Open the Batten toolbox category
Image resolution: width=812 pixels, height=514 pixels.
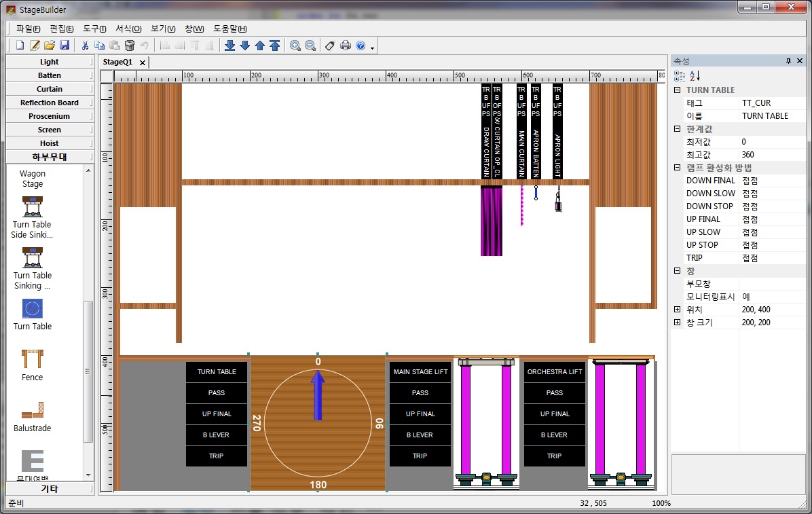(50, 75)
